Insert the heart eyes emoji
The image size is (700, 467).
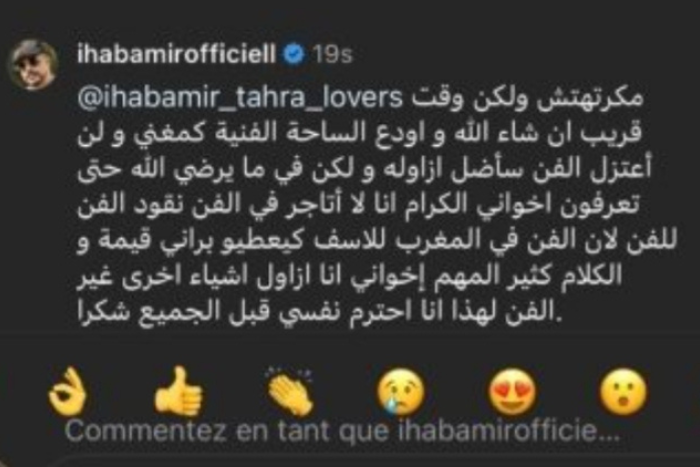point(512,392)
